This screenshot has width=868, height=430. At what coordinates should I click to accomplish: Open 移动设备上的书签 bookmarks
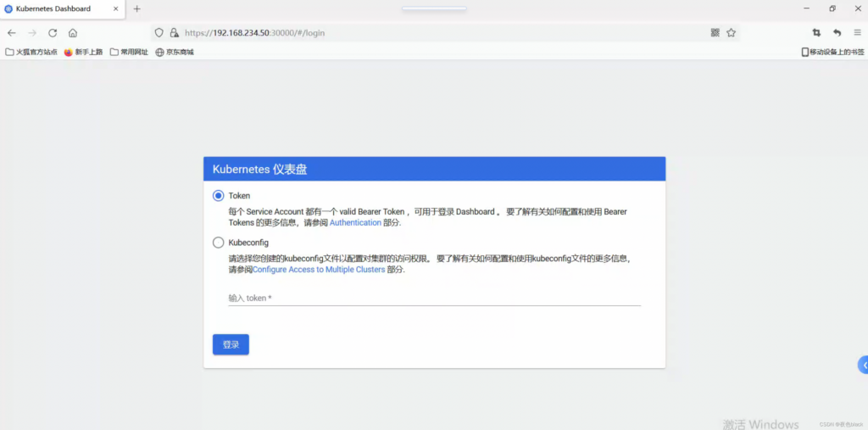point(832,52)
